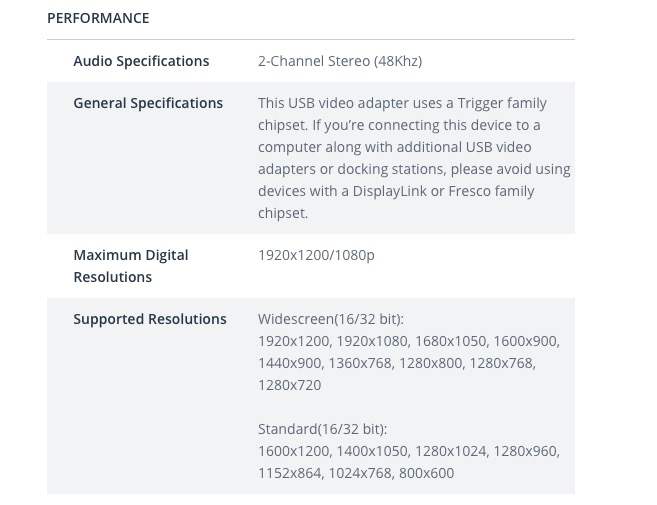Click the 1920x1200/1080p value
This screenshot has width=657, height=505.
click(316, 255)
